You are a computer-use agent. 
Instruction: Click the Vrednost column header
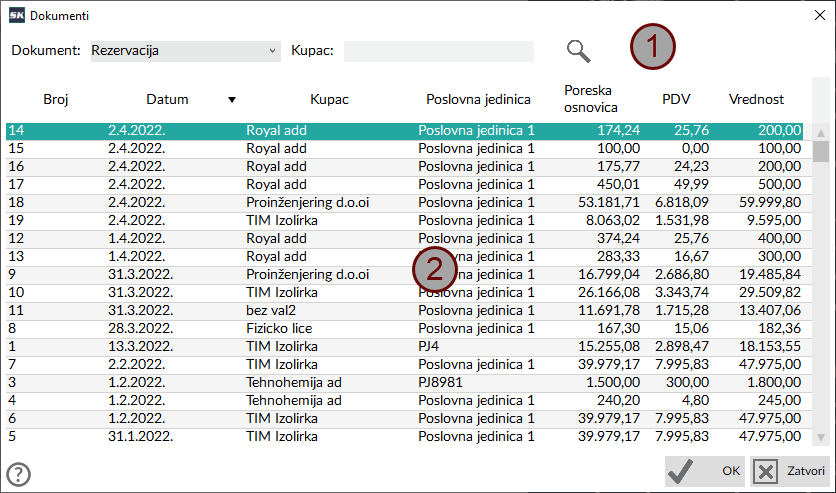[756, 99]
